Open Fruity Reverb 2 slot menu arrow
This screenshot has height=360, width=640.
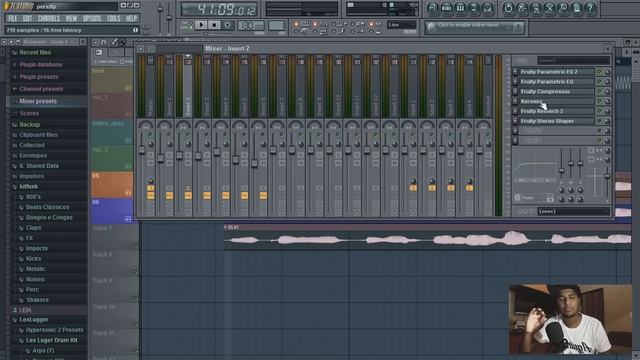tap(515, 111)
